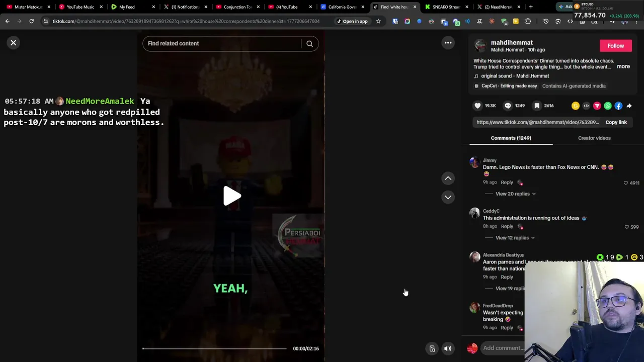The image size is (644, 362).
Task: Like the video with the heart icon
Action: (477, 106)
